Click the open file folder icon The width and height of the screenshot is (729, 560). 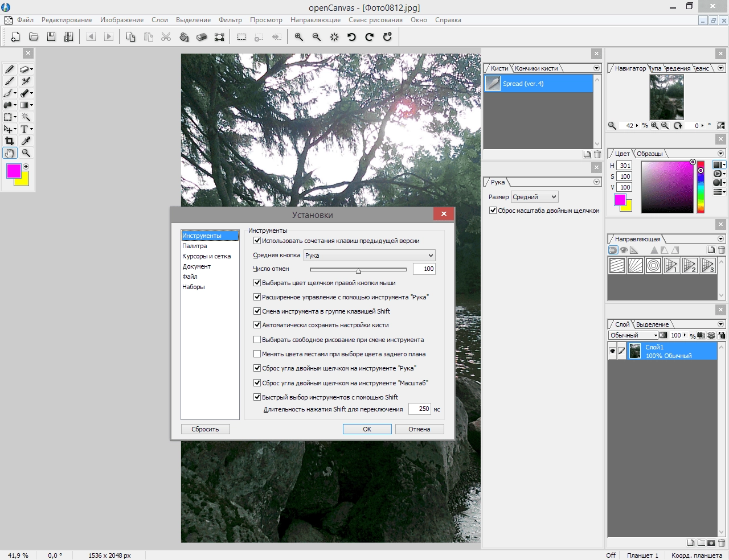tap(34, 37)
